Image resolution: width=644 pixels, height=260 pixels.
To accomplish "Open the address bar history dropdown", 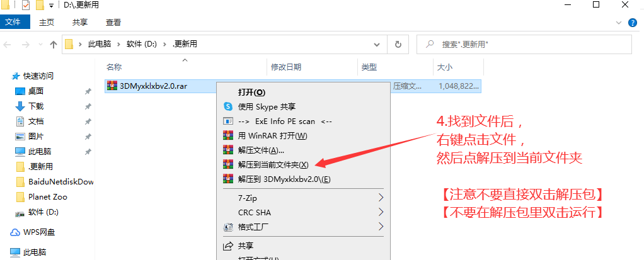I will (377, 45).
